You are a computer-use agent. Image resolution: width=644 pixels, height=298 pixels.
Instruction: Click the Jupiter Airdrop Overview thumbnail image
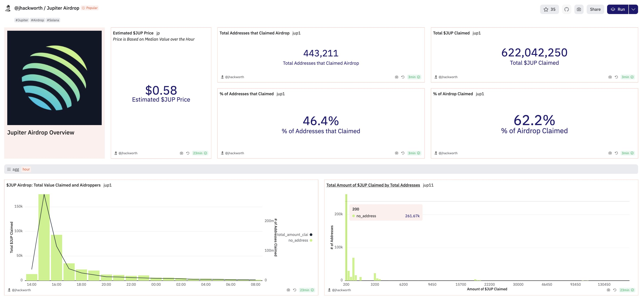(x=54, y=78)
